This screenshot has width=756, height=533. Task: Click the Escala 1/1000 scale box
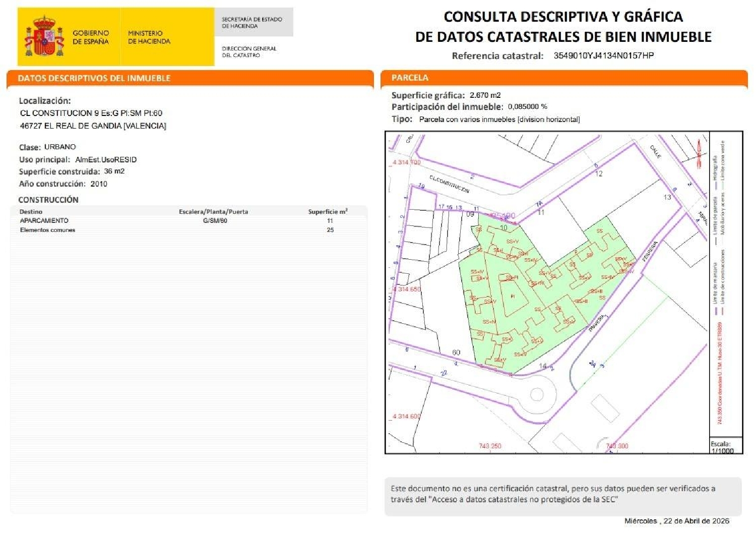coord(722,446)
